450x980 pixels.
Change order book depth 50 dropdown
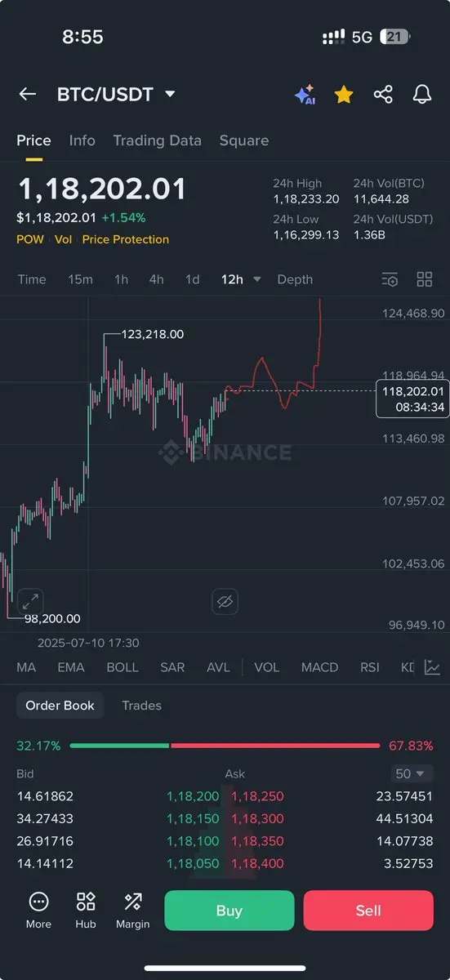[411, 773]
